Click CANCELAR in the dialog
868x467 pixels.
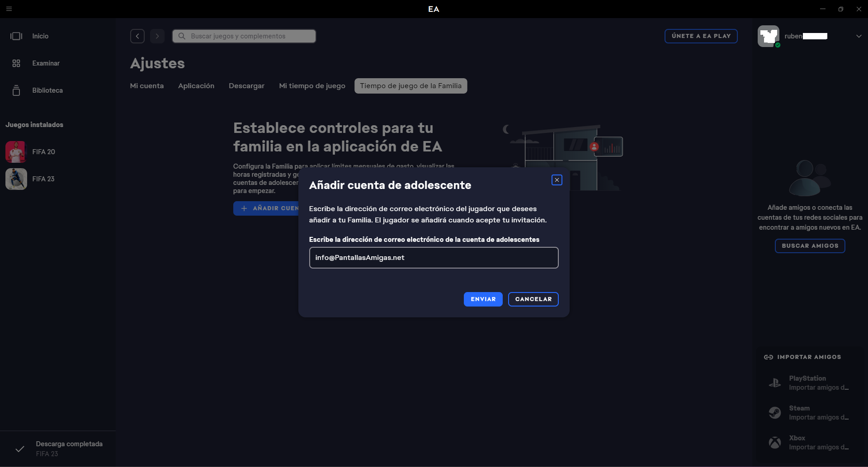tap(533, 299)
